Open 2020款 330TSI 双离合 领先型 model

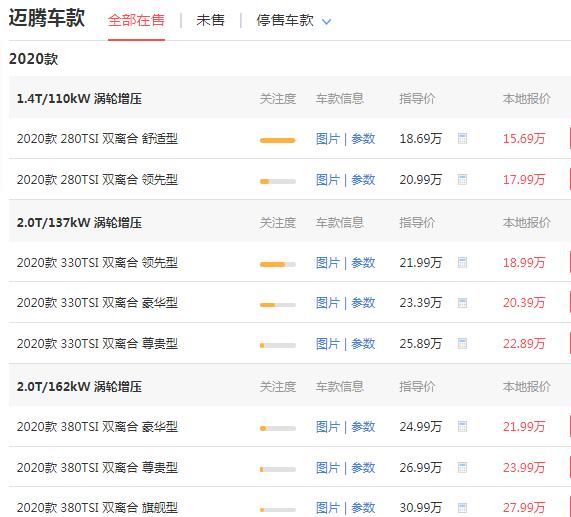click(x=97, y=263)
